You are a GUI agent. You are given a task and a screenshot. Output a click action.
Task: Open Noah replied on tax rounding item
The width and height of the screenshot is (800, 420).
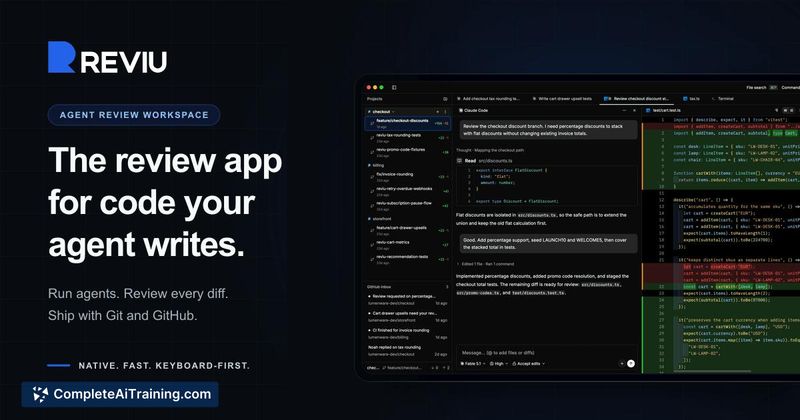(x=407, y=350)
